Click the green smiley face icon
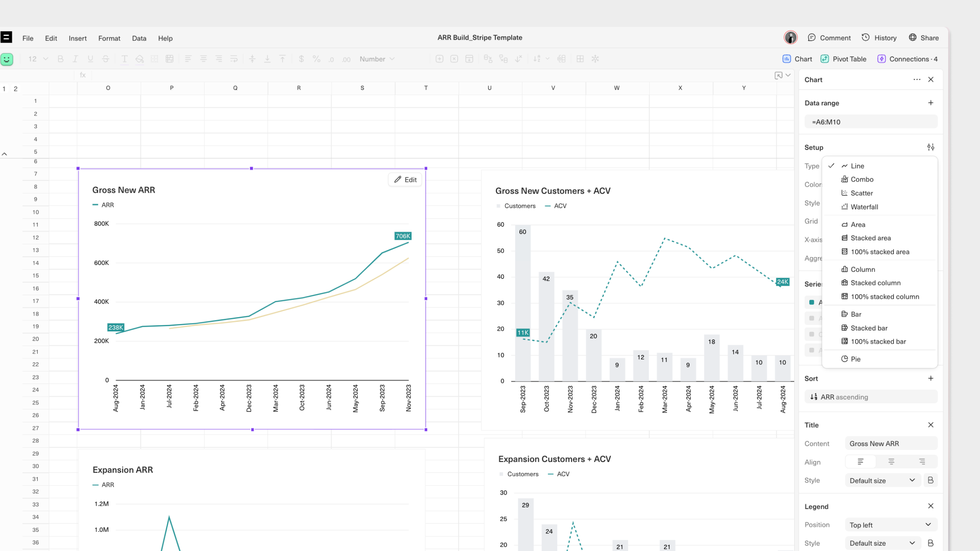 tap(7, 59)
